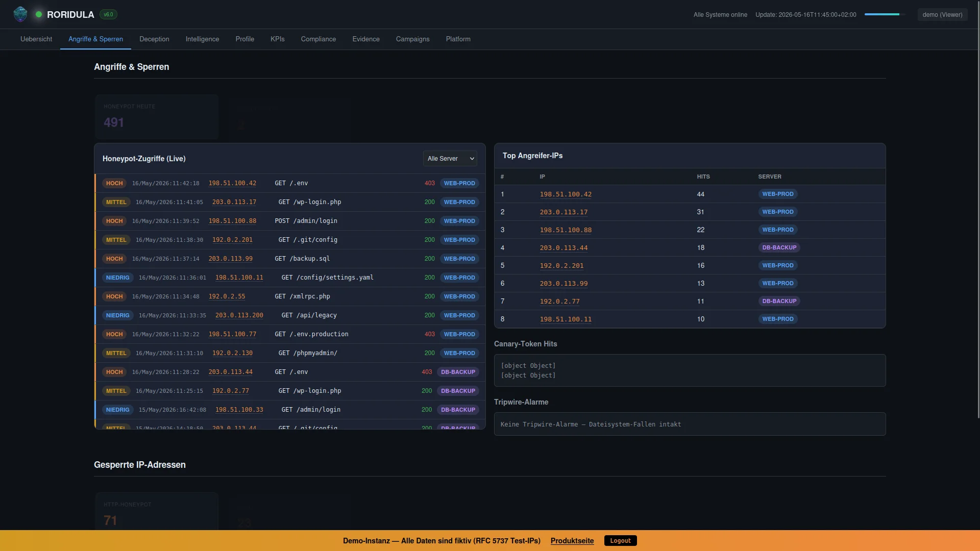The image size is (980, 551).
Task: Click the HTTP-Honeypot 71 card
Action: [x=157, y=511]
